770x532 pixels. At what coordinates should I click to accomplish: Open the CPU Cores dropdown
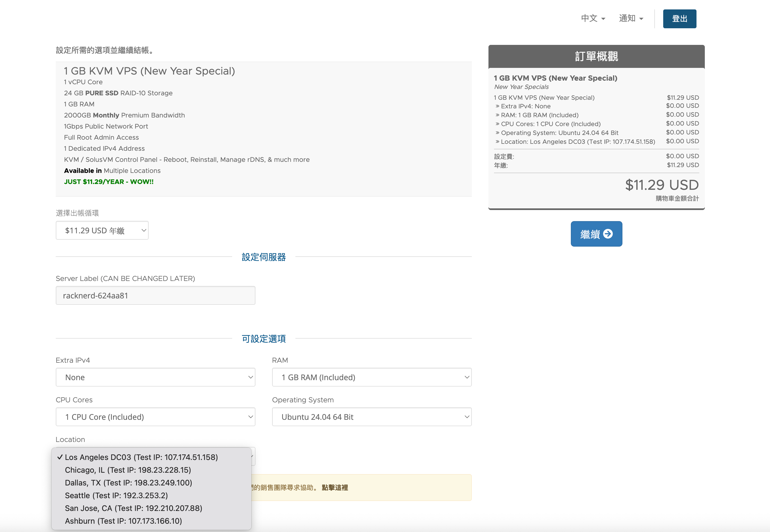pyautogui.click(x=155, y=417)
